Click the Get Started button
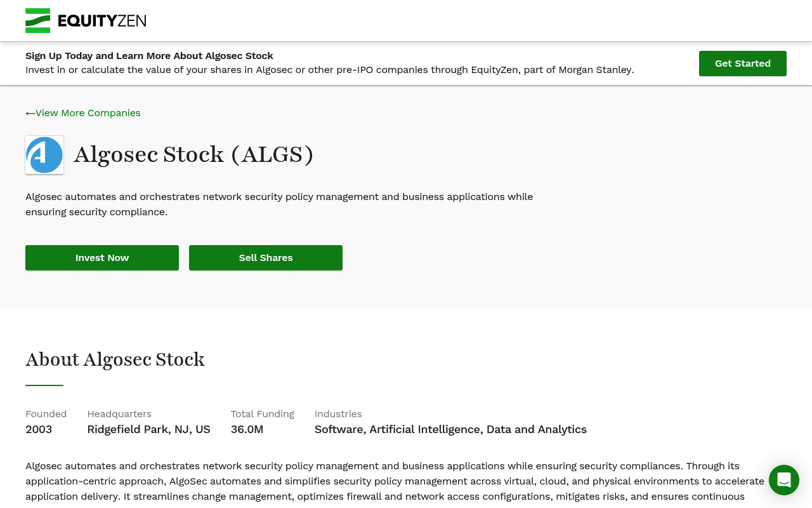Screen dimensions: 812x508 point(743,63)
